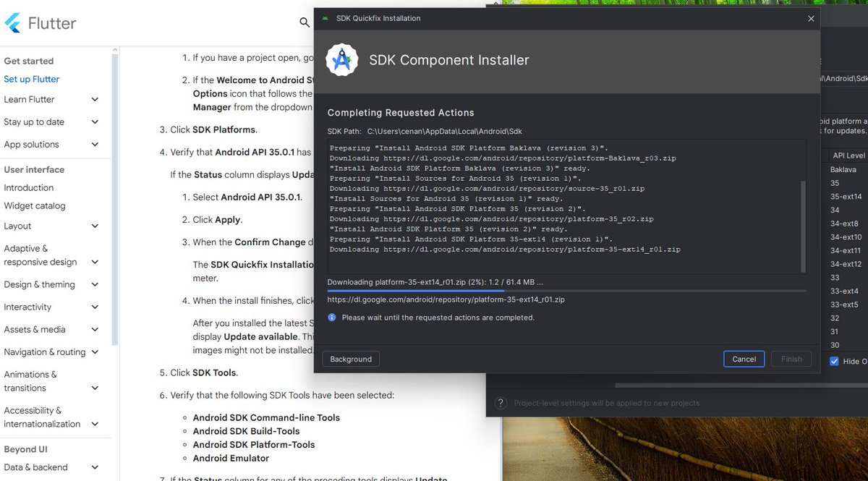Screen dimensions: 868x481
Task: Click the blue info icon beside wait message
Action: click(x=332, y=318)
